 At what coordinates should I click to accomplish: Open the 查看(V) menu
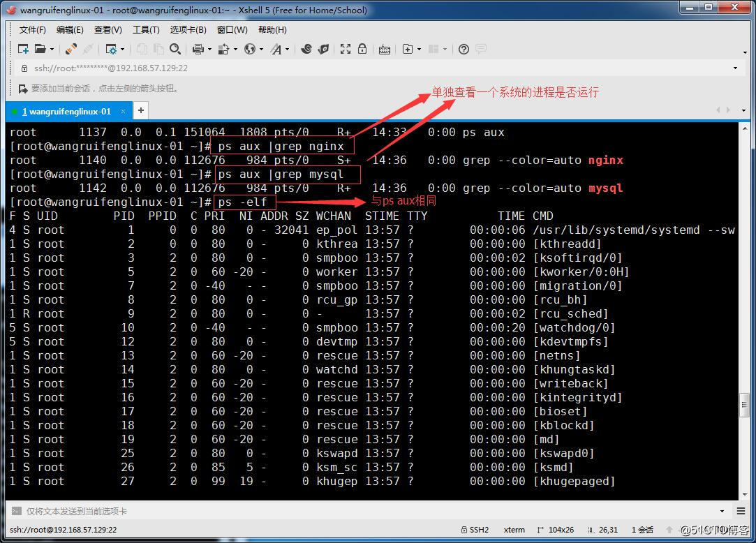point(108,30)
